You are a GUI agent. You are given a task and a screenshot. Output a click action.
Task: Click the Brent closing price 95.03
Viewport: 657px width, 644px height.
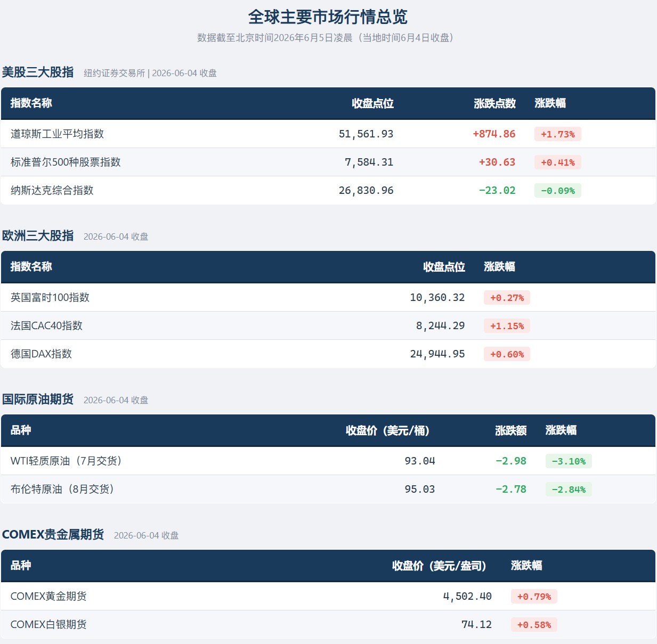420,489
